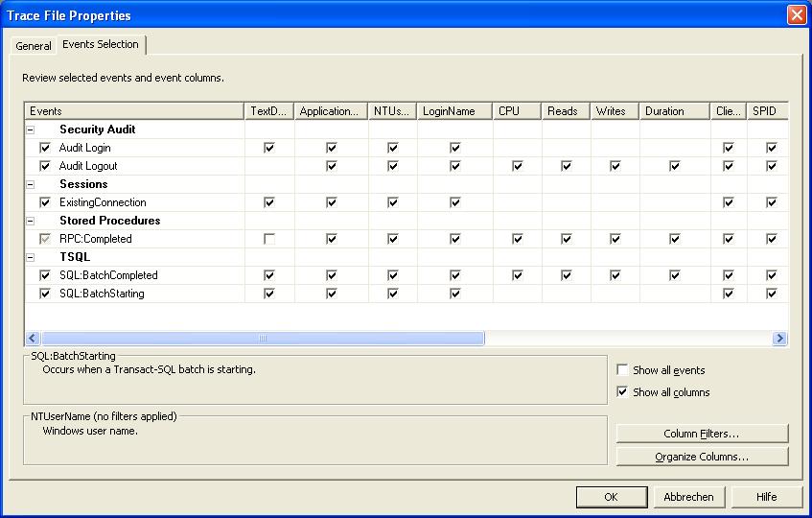Click the scroll right arrow
The height and width of the screenshot is (518, 812).
[779, 339]
